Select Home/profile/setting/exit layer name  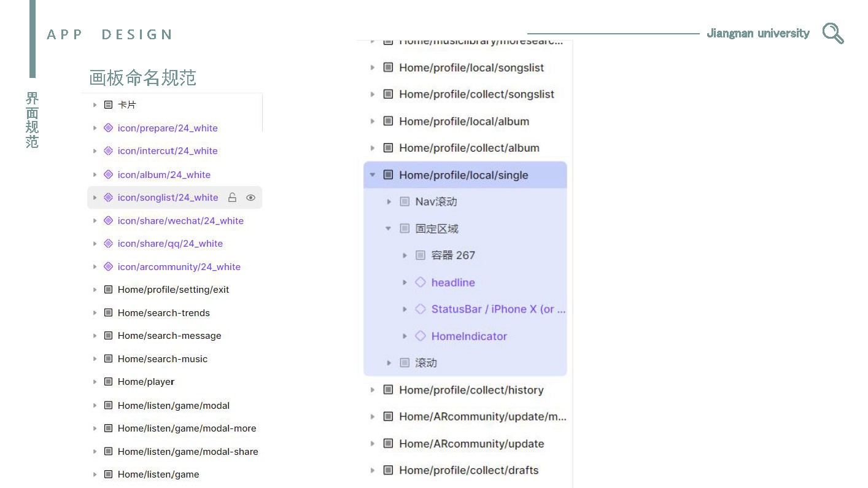pos(173,289)
